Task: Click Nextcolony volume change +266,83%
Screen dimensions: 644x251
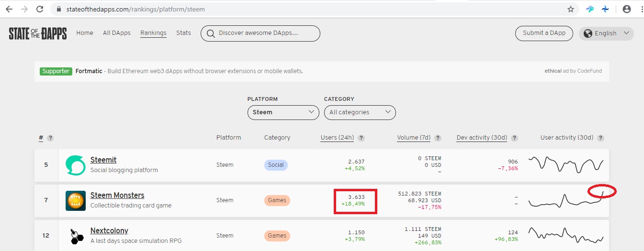Action: click(x=428, y=242)
